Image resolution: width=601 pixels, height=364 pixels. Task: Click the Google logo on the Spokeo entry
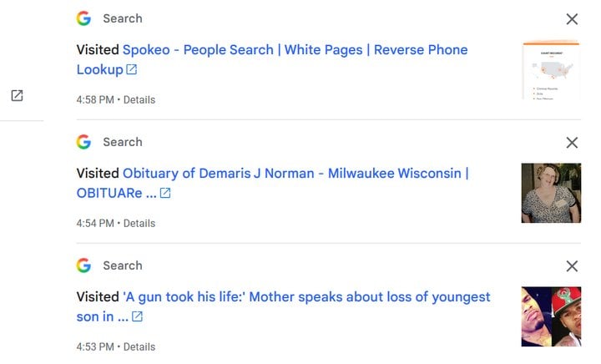coord(83,18)
